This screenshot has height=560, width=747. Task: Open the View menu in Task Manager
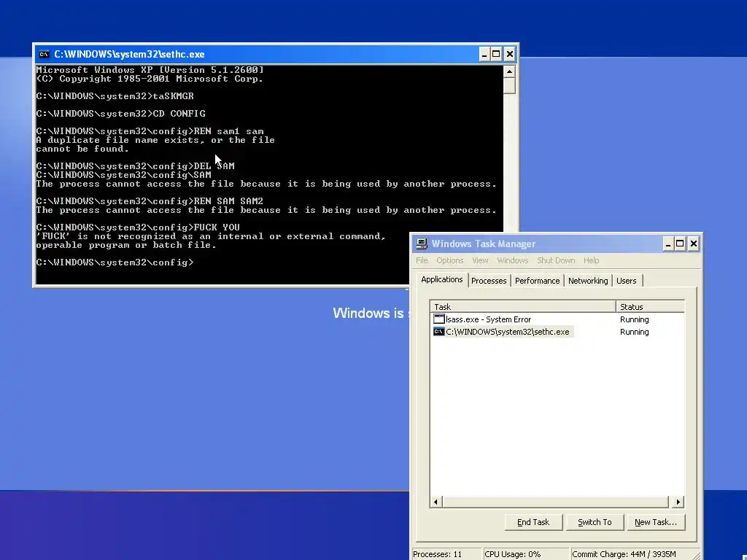[x=480, y=260]
